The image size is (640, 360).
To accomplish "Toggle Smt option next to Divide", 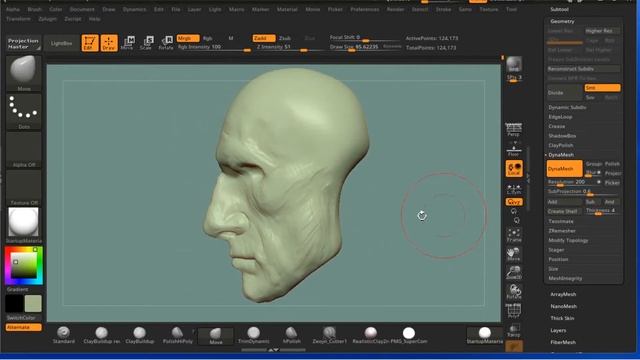I will point(602,88).
